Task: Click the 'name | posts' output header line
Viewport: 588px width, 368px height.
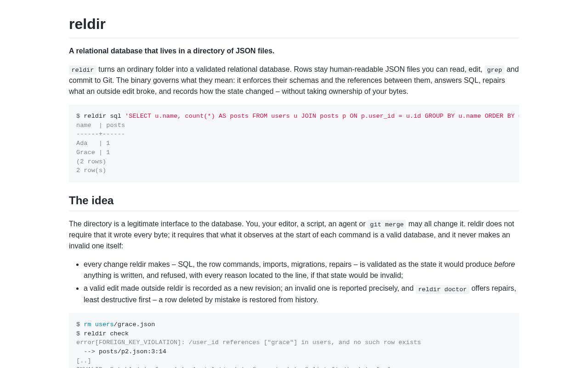Action: (101, 125)
